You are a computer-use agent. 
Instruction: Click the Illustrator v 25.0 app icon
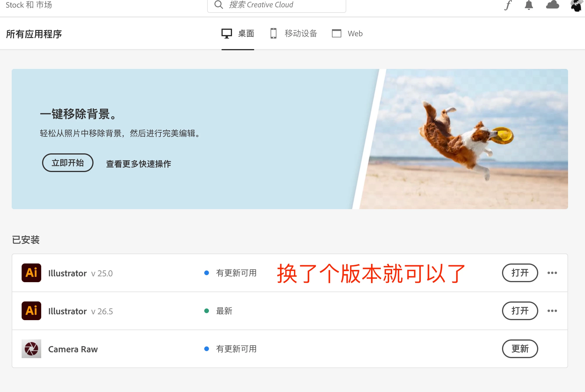(31, 273)
